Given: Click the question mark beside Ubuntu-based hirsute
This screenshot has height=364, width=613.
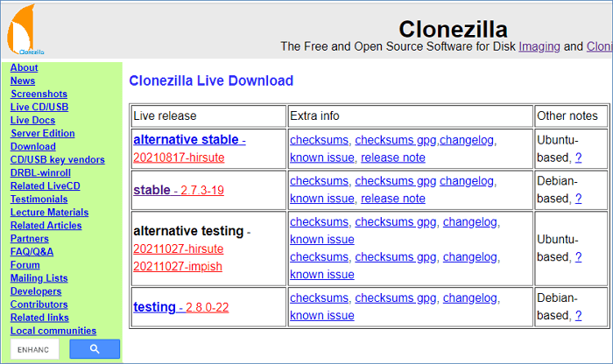Looking at the screenshot, I should pos(578,157).
